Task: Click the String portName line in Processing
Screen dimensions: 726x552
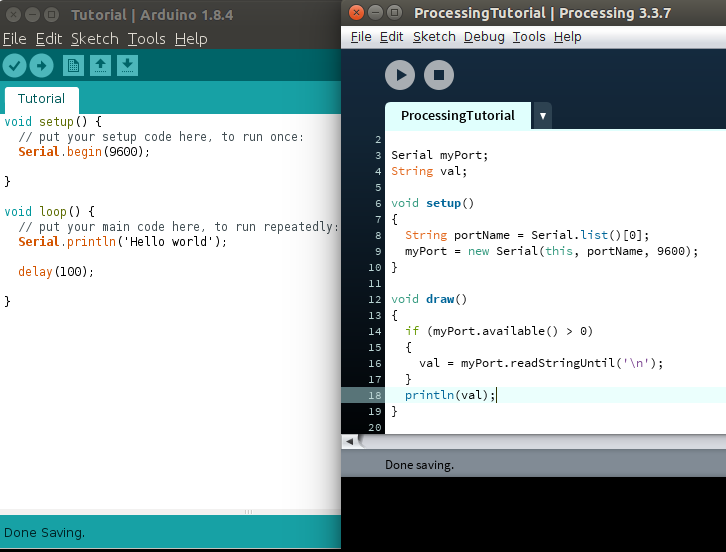Action: [x=527, y=235]
